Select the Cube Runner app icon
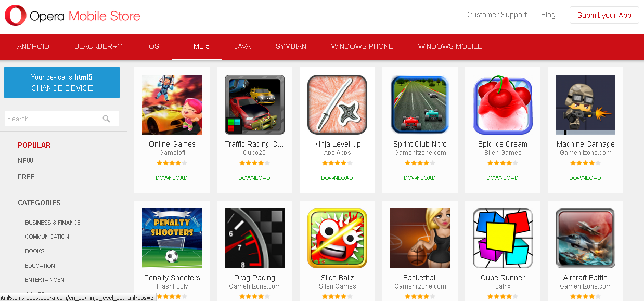Viewport: 644px width, 301px height. (x=503, y=238)
